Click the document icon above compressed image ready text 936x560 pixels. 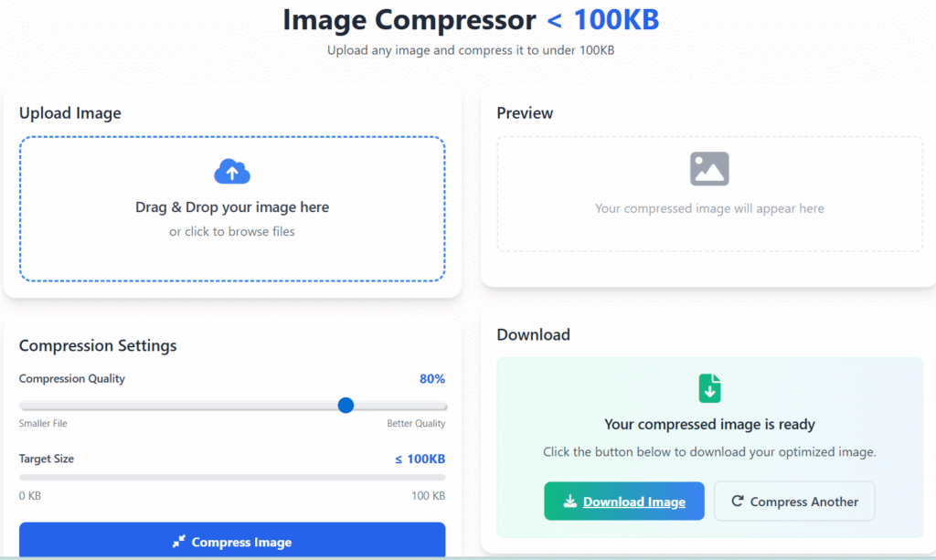709,387
